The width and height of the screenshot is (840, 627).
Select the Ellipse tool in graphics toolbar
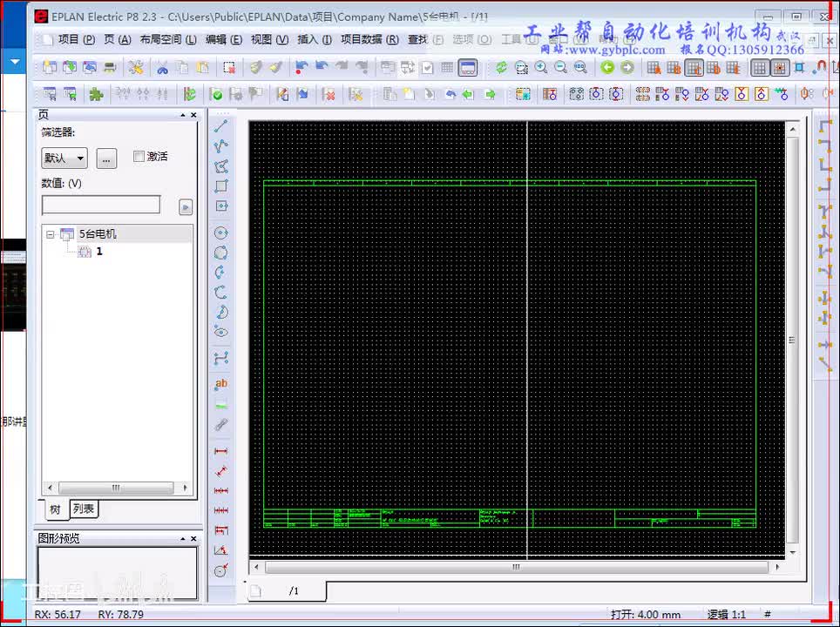[x=220, y=332]
